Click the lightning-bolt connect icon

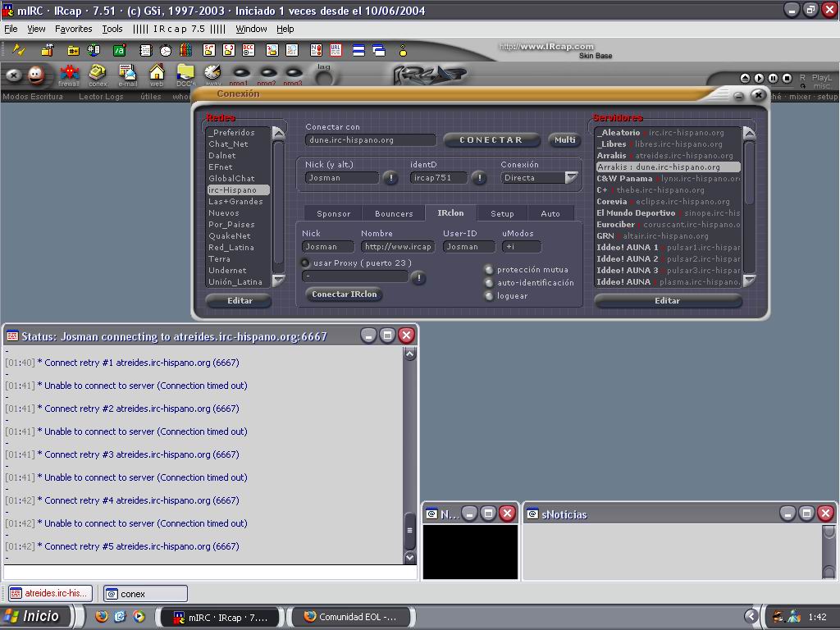(19, 50)
